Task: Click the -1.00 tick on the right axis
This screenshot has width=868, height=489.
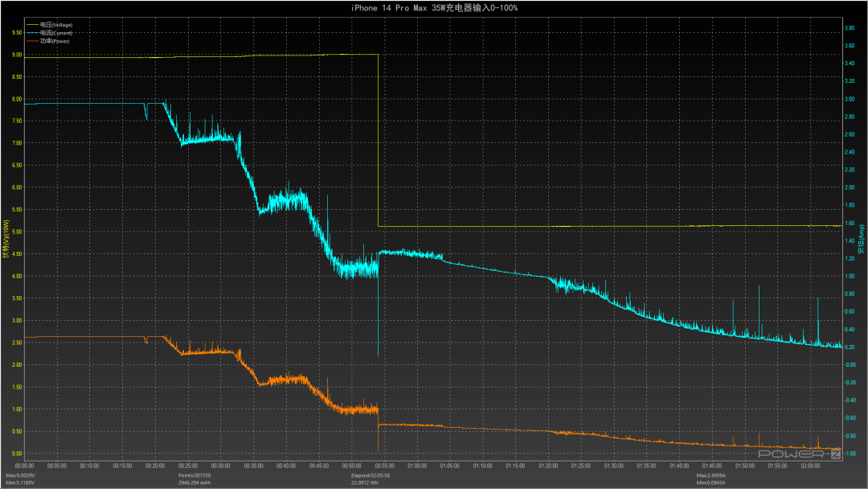Action: 850,454
